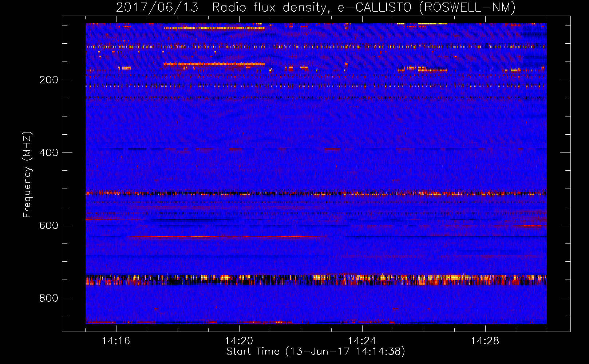Click the 800 frequency tick label
This screenshot has height=364, width=589.
pos(49,298)
